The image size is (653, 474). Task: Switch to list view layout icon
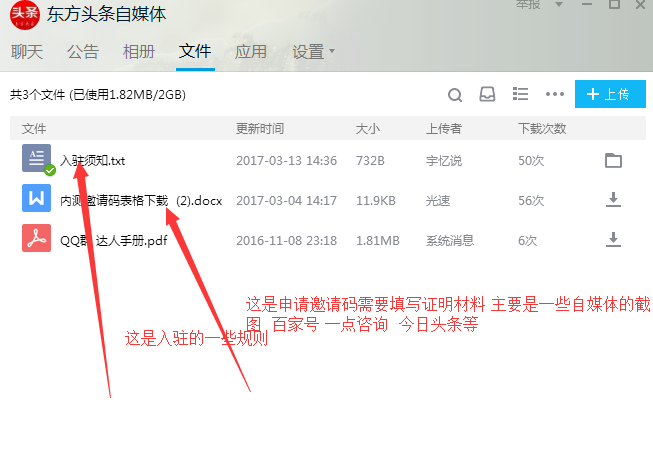(520, 94)
